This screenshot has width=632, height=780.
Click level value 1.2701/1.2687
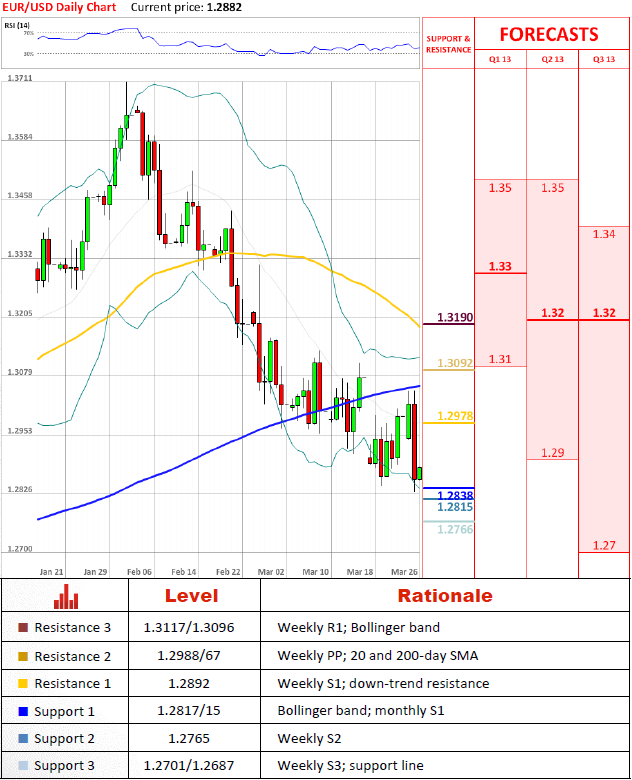pos(189,766)
